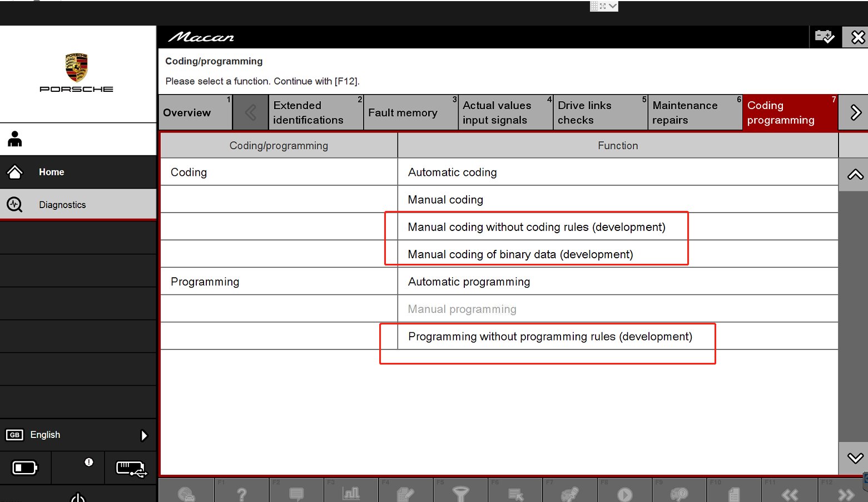Select the greyed Manual programming row
Screen dimensions: 868x502
pos(618,308)
